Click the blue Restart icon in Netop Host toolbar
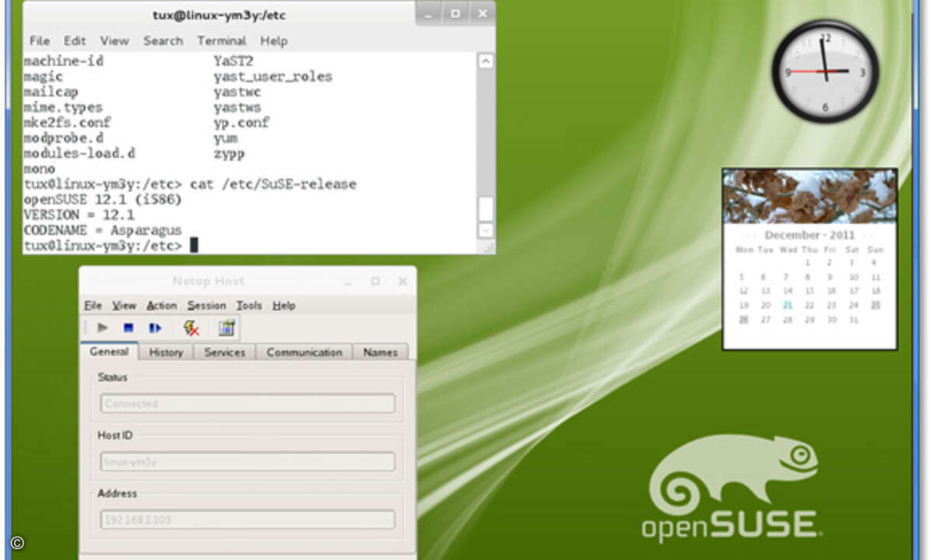Image resolution: width=934 pixels, height=560 pixels. 155,328
